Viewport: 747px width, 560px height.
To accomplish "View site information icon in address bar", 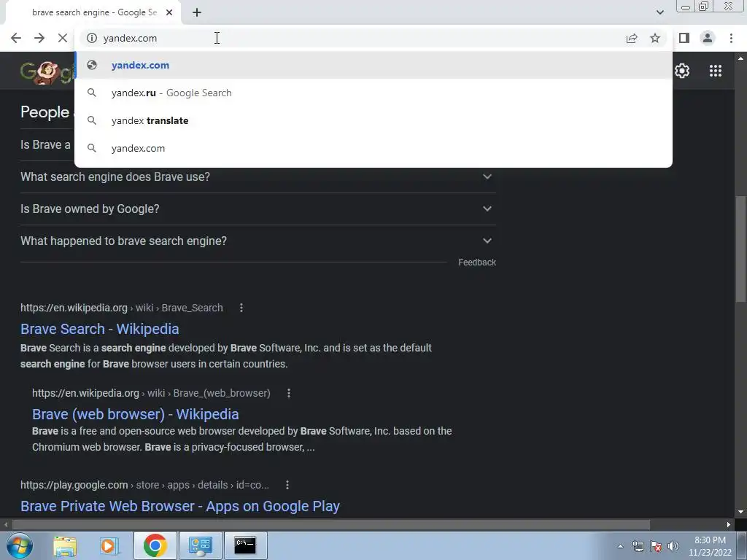I will pyautogui.click(x=92, y=38).
